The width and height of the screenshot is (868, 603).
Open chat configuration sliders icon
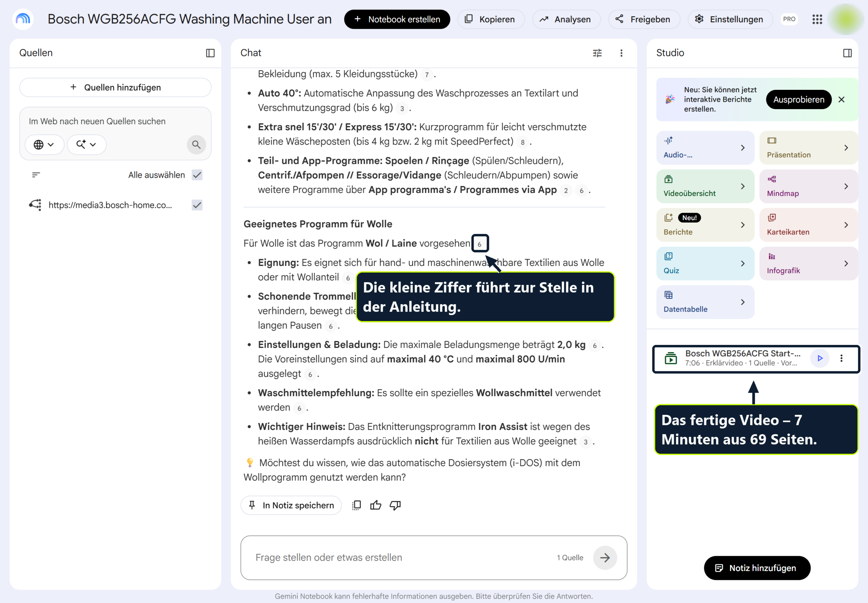click(x=597, y=53)
